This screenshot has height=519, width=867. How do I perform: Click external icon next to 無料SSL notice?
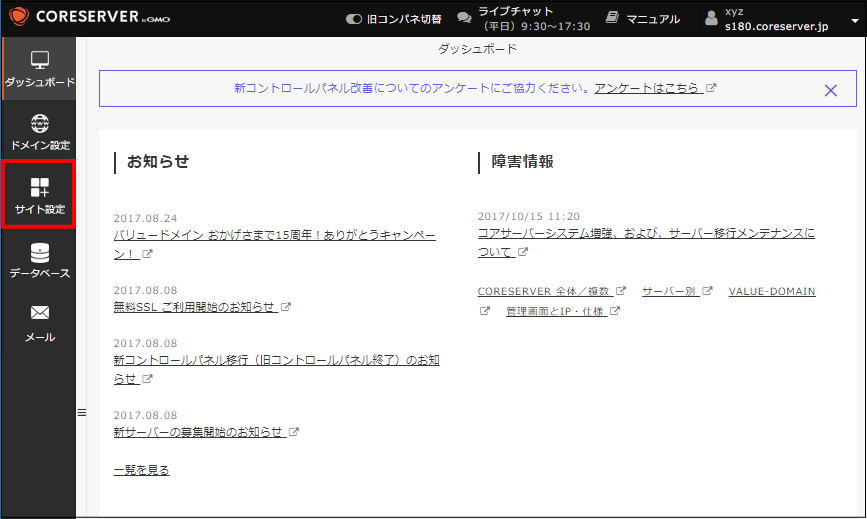[285, 306]
